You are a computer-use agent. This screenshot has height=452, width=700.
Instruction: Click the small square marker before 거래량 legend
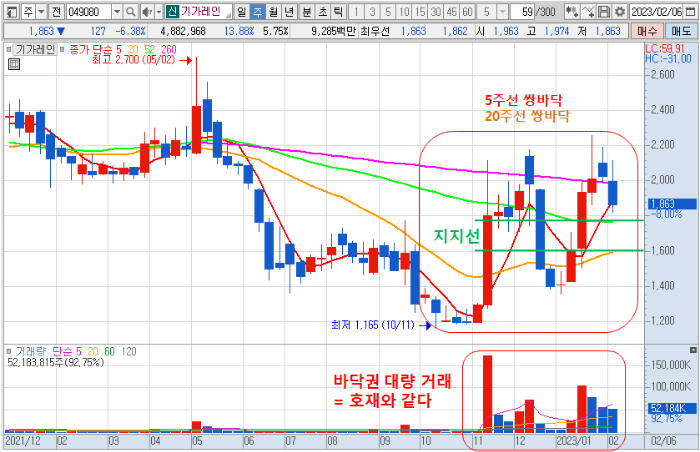point(9,352)
